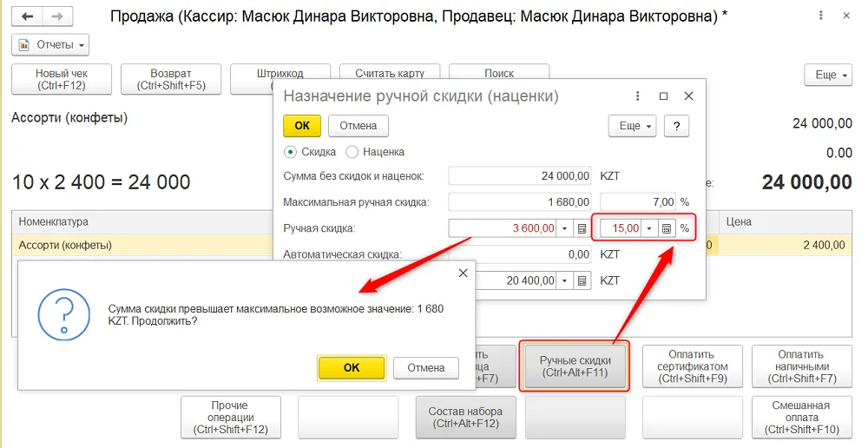868x448 pixels.
Task: Go back with the left arrow button
Action: (x=27, y=16)
